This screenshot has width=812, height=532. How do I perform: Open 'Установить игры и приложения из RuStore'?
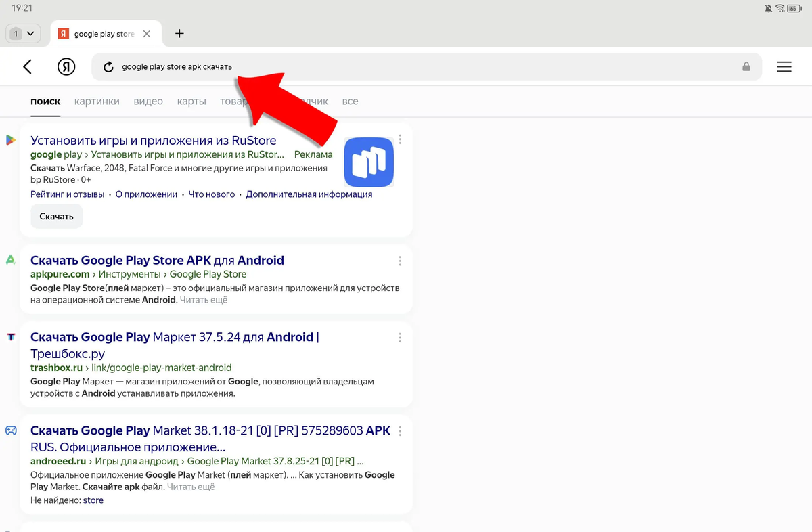[154, 141]
